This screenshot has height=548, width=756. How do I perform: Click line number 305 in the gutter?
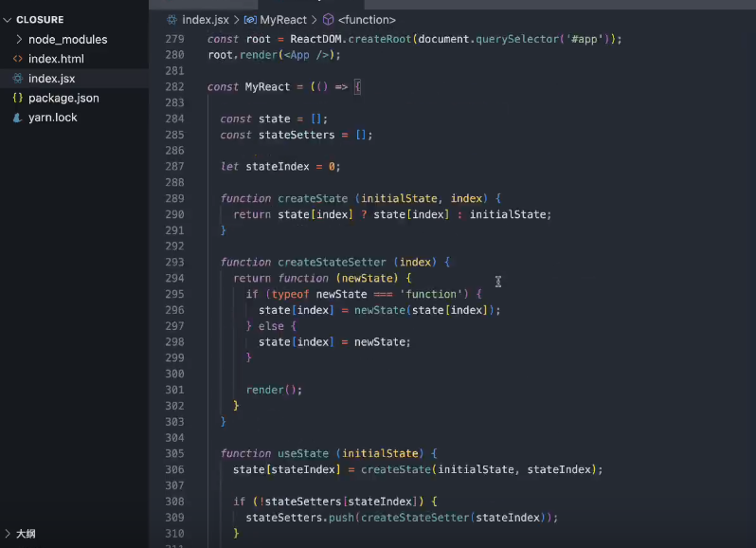point(174,453)
